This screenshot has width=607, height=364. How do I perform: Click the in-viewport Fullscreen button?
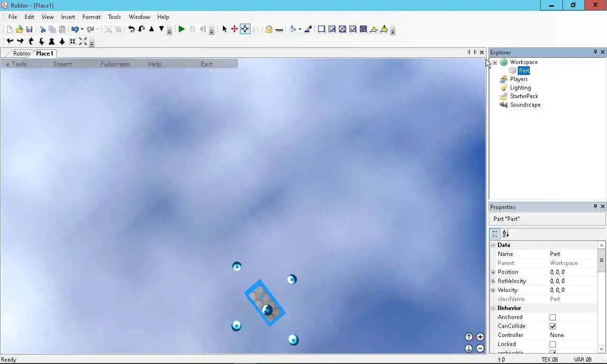[115, 64]
